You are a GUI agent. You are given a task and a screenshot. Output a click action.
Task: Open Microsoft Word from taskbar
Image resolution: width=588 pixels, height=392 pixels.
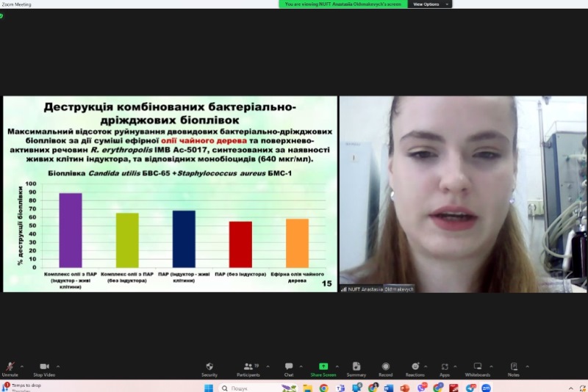[389, 388]
